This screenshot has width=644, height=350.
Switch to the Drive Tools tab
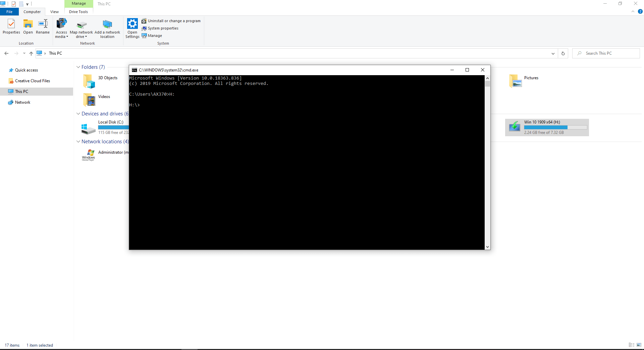(78, 12)
